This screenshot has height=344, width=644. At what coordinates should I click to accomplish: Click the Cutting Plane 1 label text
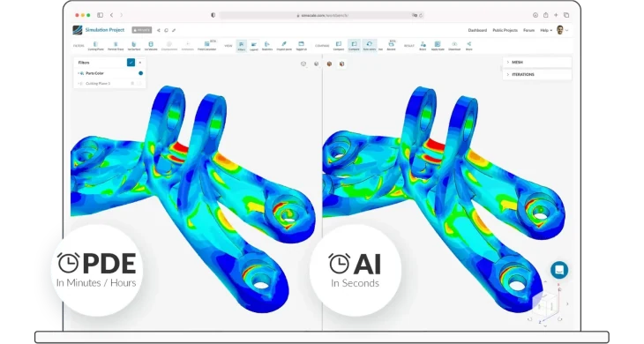(x=98, y=83)
